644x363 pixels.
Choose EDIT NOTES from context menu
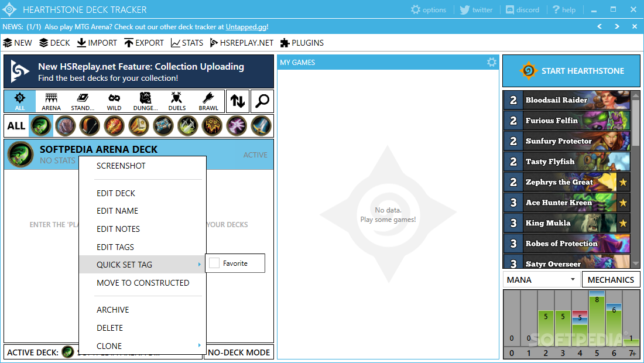tap(142, 229)
